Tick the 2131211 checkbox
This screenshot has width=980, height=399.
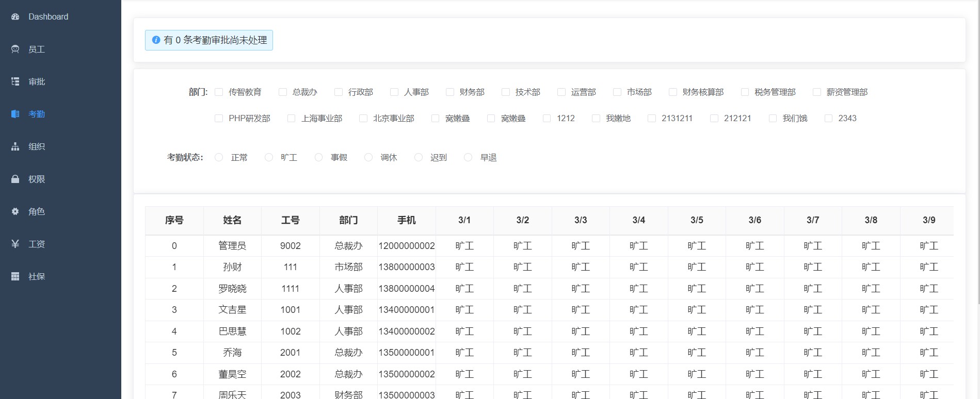click(652, 118)
